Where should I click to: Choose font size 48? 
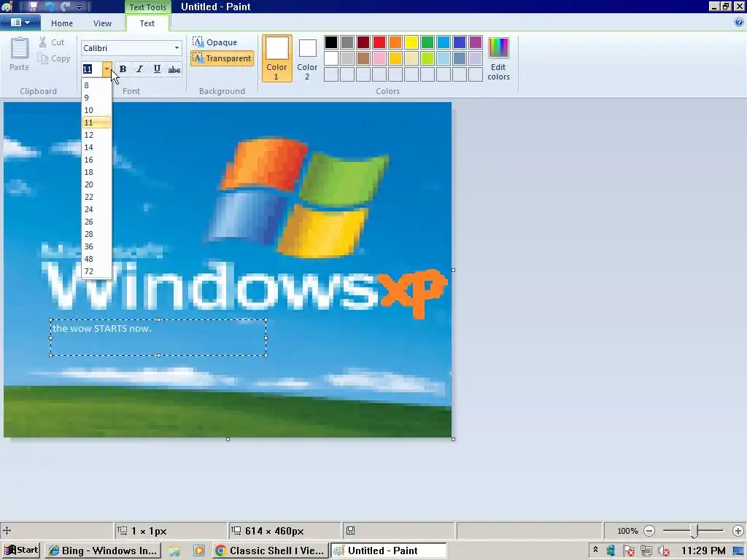(96, 259)
